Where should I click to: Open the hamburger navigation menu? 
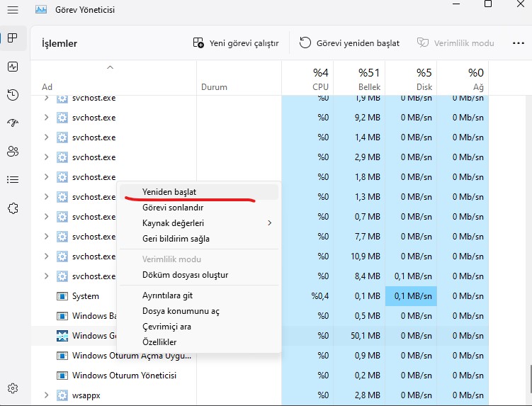pos(13,10)
